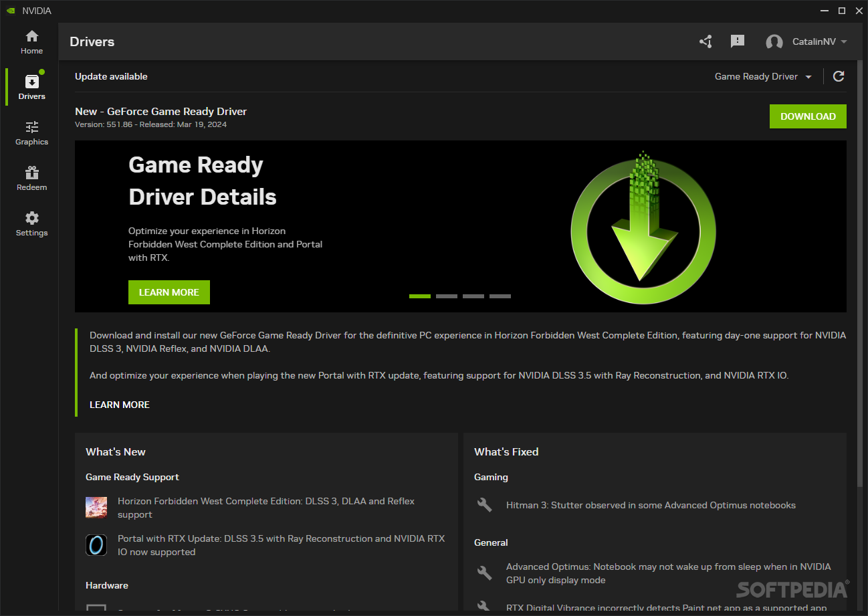Screen dimensions: 868x616
Task: Open the feedback notification icon
Action: click(x=738, y=41)
